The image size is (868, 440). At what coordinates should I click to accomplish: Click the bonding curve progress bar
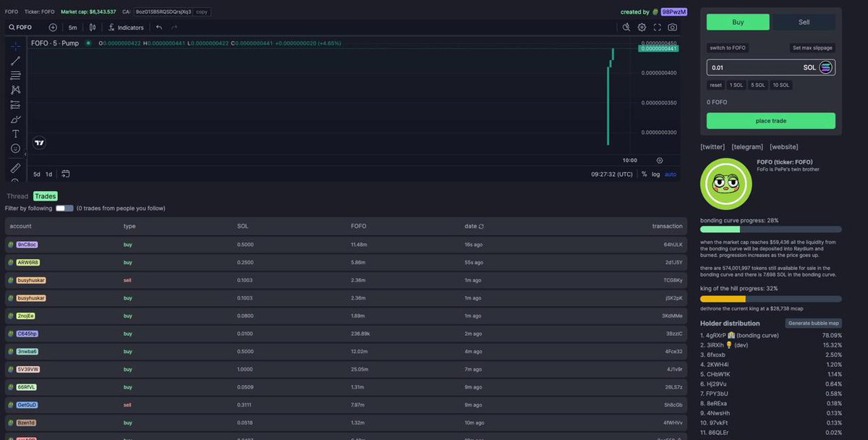point(771,229)
